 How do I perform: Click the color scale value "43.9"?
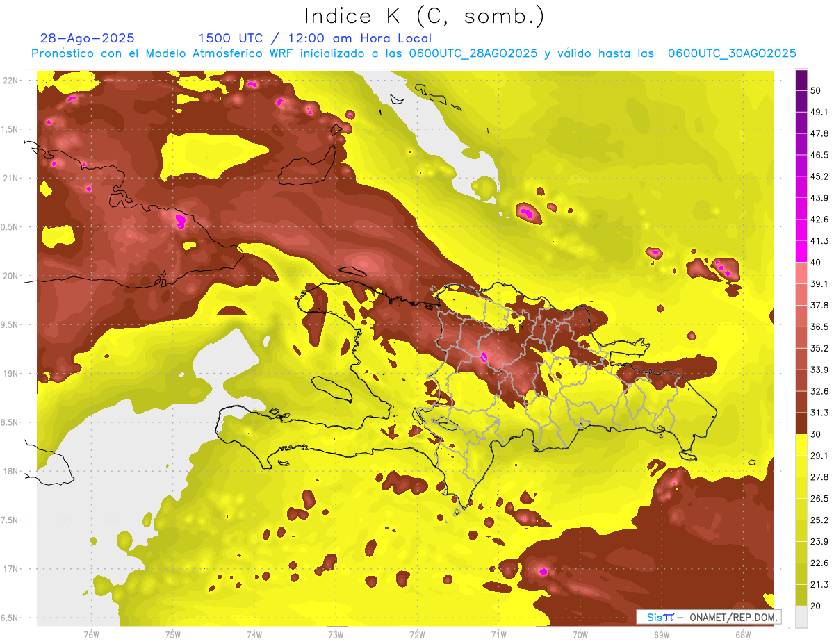point(819,198)
